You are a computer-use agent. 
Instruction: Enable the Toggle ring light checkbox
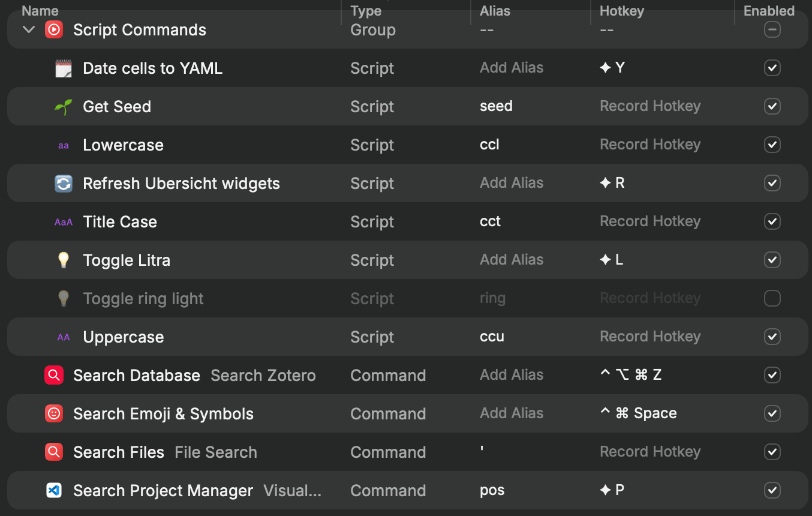click(772, 298)
